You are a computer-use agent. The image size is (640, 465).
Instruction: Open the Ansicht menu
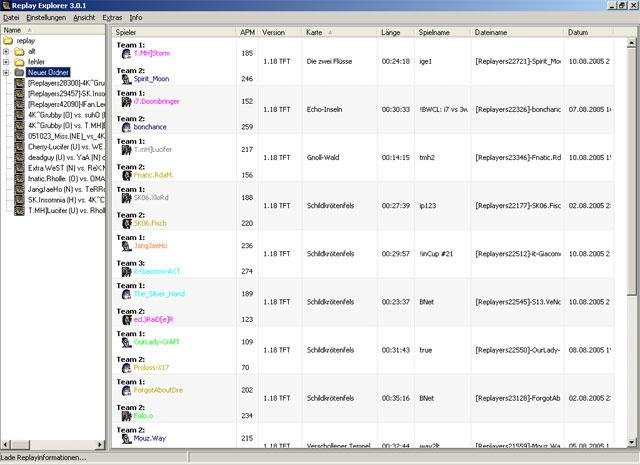[x=84, y=18]
